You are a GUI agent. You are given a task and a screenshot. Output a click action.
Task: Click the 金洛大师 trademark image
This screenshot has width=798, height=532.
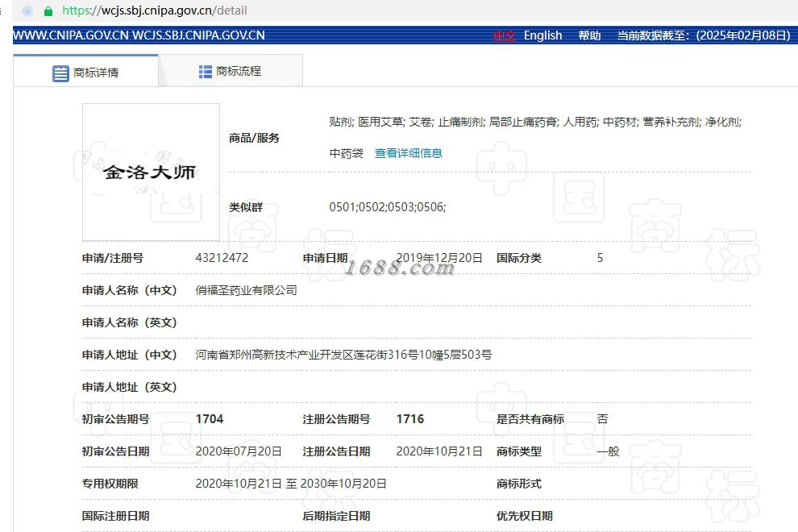pos(152,172)
